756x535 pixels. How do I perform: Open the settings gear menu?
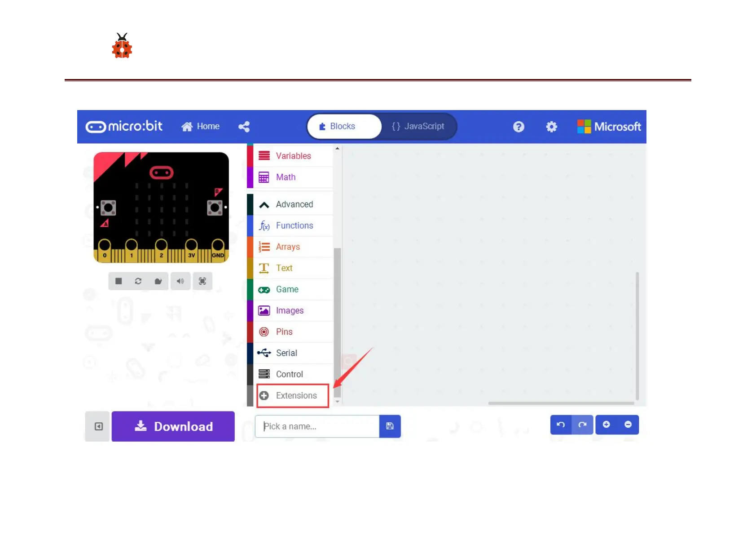pos(551,127)
